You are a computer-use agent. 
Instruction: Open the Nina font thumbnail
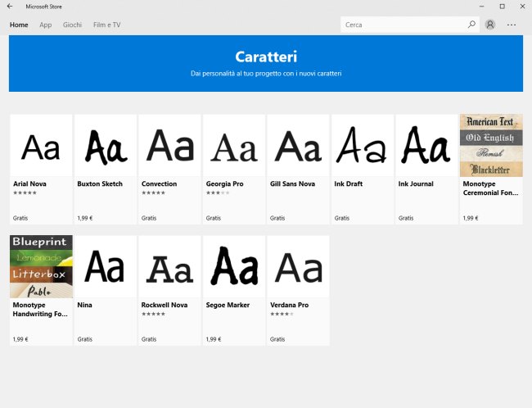pyautogui.click(x=106, y=267)
